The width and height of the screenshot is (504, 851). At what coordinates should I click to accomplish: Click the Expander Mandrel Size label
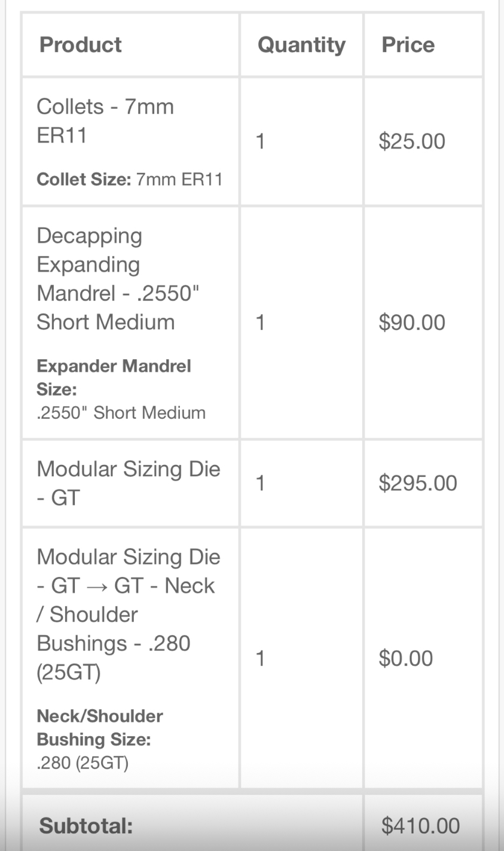tap(114, 378)
